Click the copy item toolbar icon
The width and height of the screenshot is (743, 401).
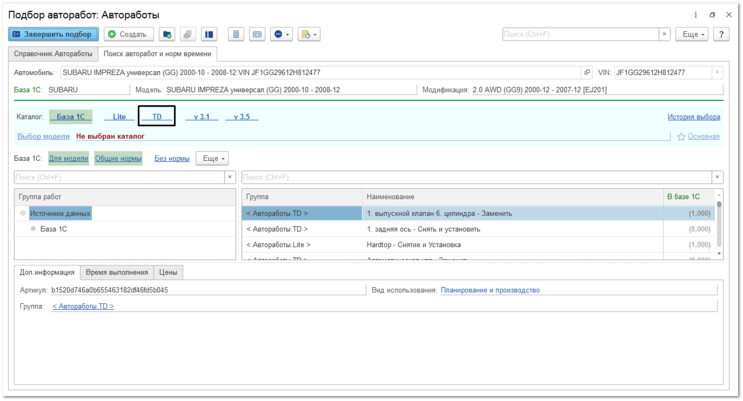pyautogui.click(x=188, y=34)
